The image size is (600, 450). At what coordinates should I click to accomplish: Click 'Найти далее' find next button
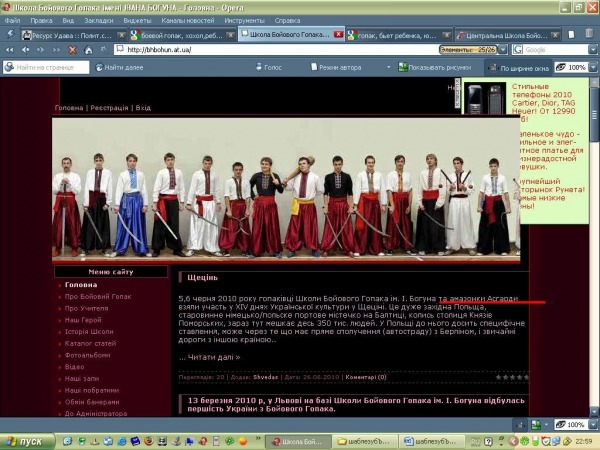pyautogui.click(x=119, y=67)
